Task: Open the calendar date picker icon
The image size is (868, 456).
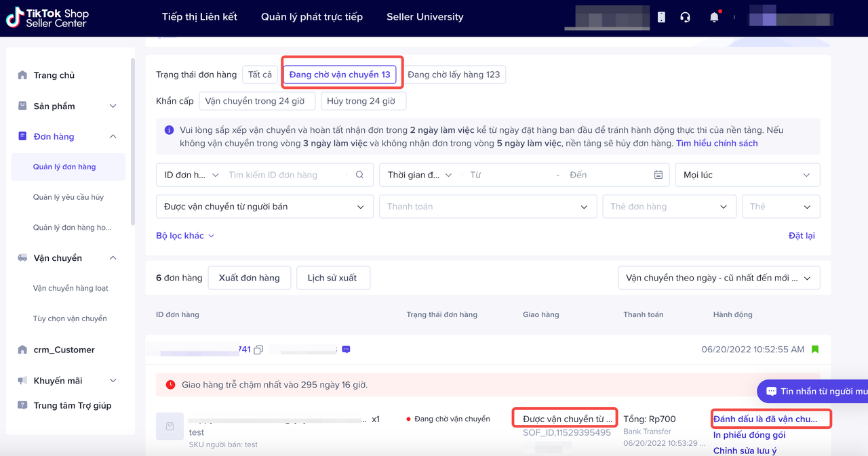Action: click(x=658, y=175)
